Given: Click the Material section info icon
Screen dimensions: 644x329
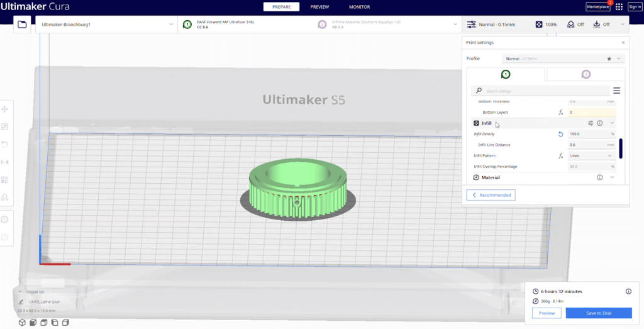Looking at the screenshot, I should pyautogui.click(x=599, y=177).
